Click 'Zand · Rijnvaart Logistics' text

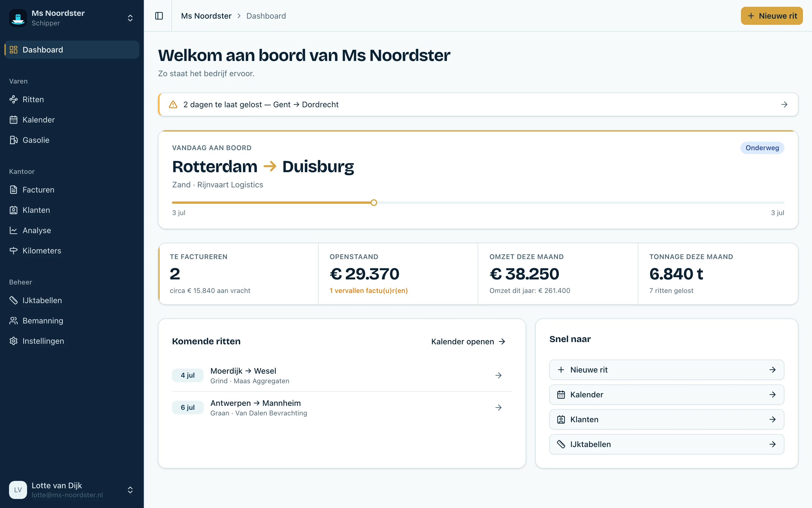pyautogui.click(x=217, y=185)
